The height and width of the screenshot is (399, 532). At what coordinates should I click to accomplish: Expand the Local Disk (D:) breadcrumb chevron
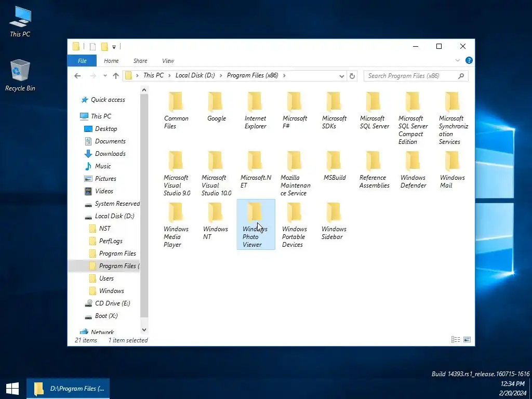[221, 75]
